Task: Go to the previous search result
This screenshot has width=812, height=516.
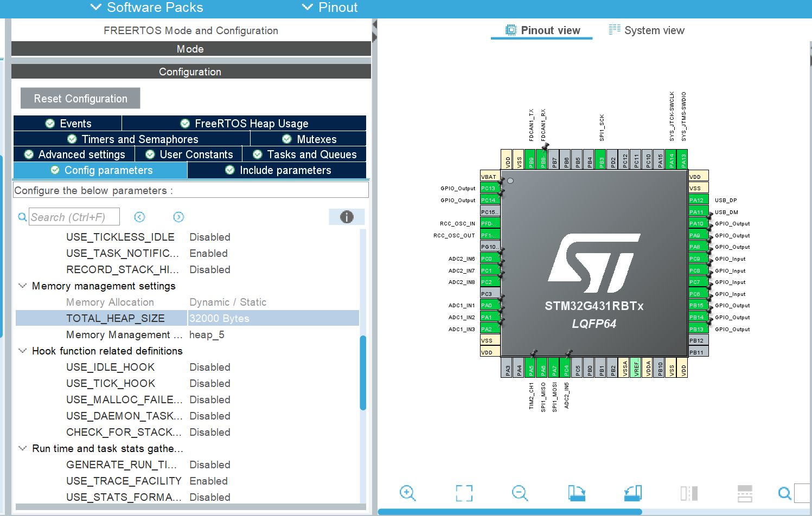Action: pos(139,217)
